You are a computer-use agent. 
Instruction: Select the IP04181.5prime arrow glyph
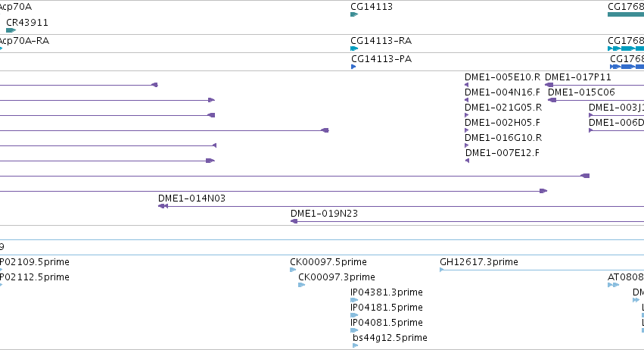coord(354,315)
